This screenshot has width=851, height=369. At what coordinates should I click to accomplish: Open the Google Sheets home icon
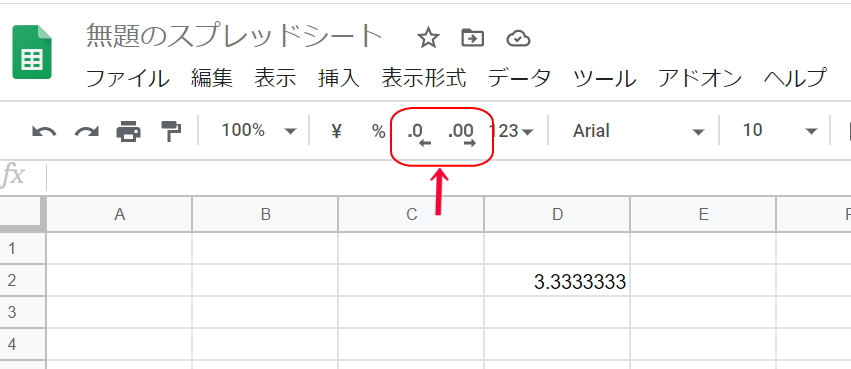tap(32, 52)
